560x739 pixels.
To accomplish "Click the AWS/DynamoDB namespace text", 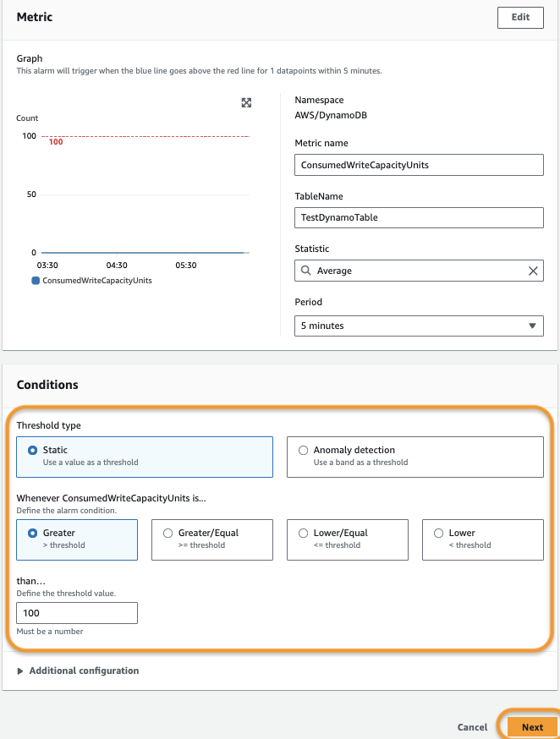I will pos(331,115).
